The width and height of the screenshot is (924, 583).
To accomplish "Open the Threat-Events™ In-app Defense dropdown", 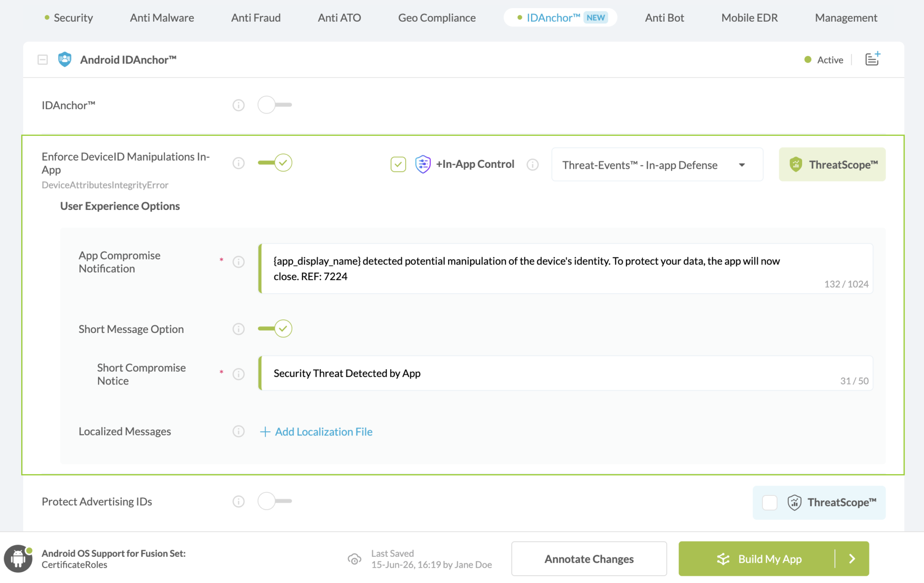I will 657,165.
